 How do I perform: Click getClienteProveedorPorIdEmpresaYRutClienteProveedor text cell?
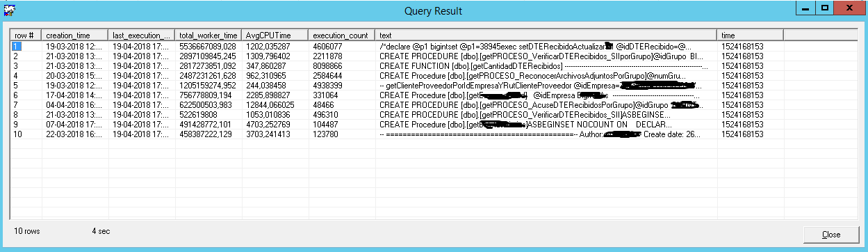click(546, 85)
